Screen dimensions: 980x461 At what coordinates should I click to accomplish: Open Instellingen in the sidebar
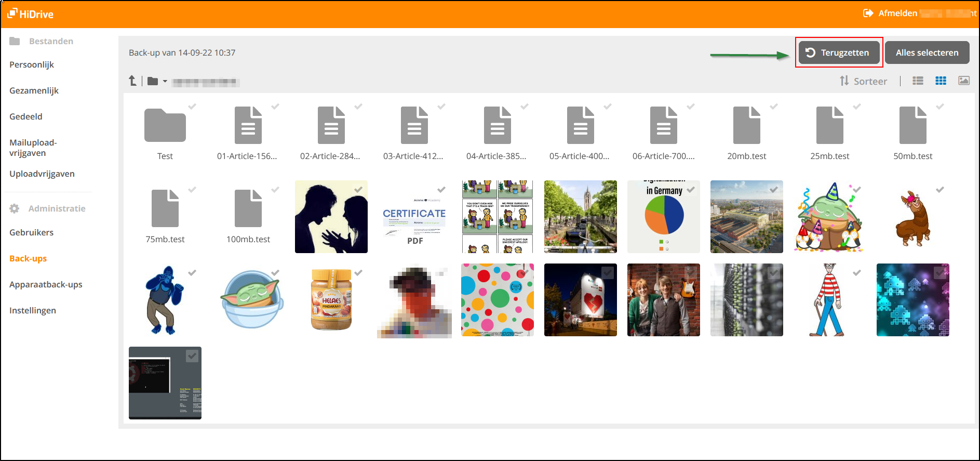[x=33, y=310]
